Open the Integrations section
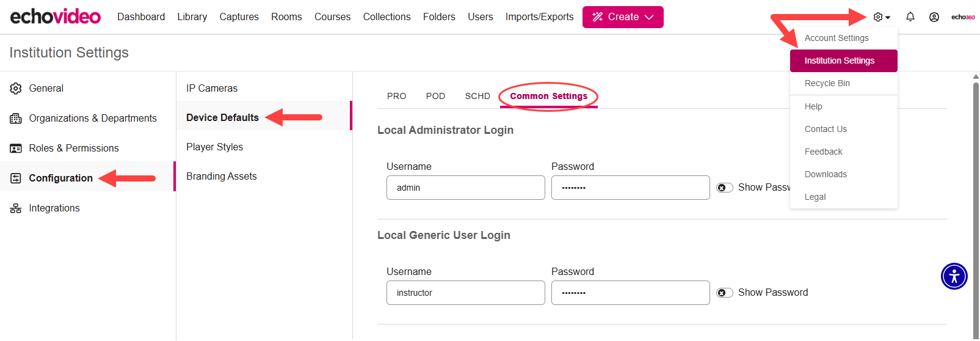 (88, 208)
